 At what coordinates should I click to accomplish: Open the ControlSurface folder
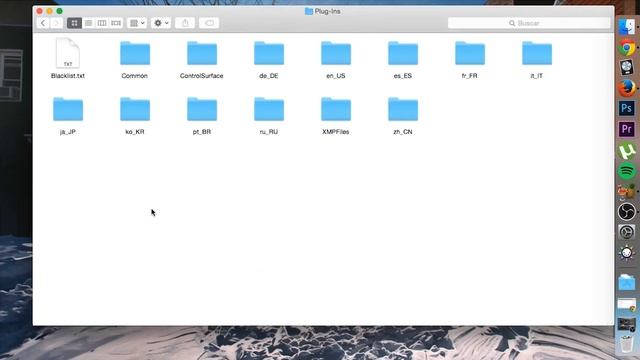click(202, 53)
